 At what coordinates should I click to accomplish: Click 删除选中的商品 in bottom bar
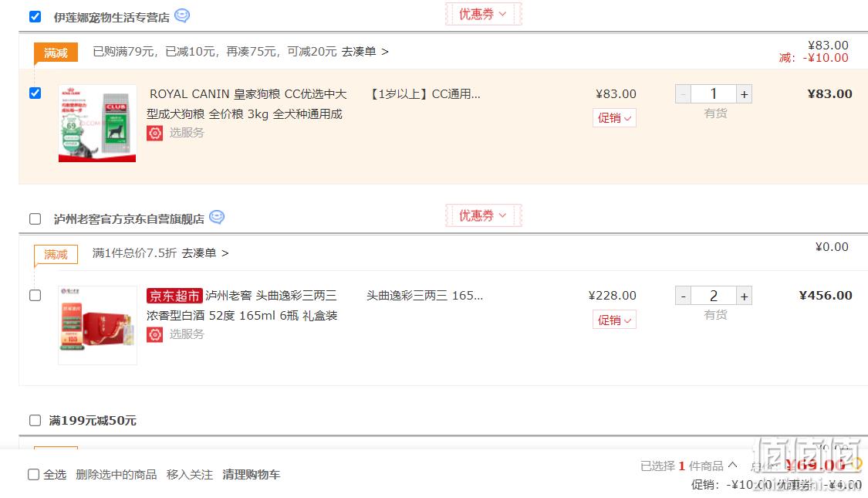pos(117,475)
